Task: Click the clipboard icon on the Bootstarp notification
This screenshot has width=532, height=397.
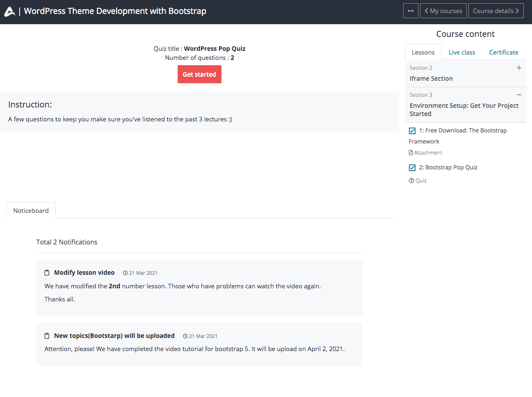Action: [x=46, y=335]
